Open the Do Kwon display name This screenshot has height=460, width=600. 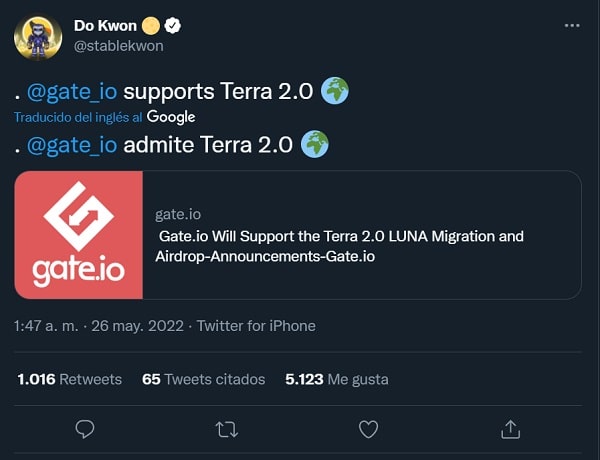[106, 26]
